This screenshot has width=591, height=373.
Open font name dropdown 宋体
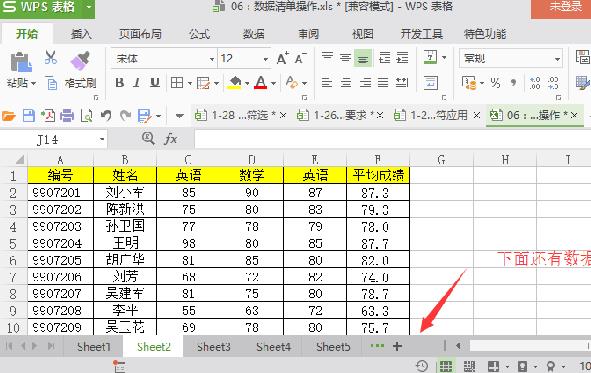212,59
